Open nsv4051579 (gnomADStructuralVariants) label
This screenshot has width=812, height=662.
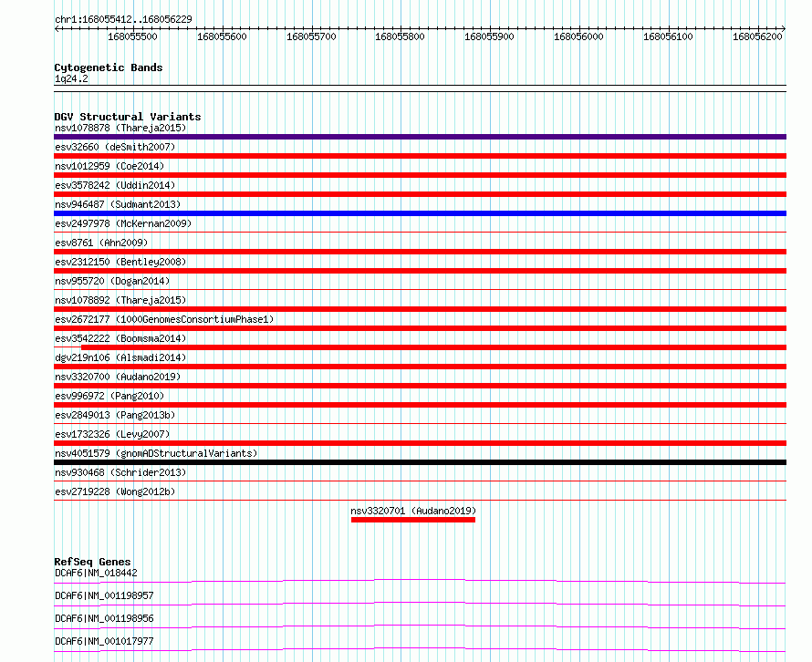(156, 453)
